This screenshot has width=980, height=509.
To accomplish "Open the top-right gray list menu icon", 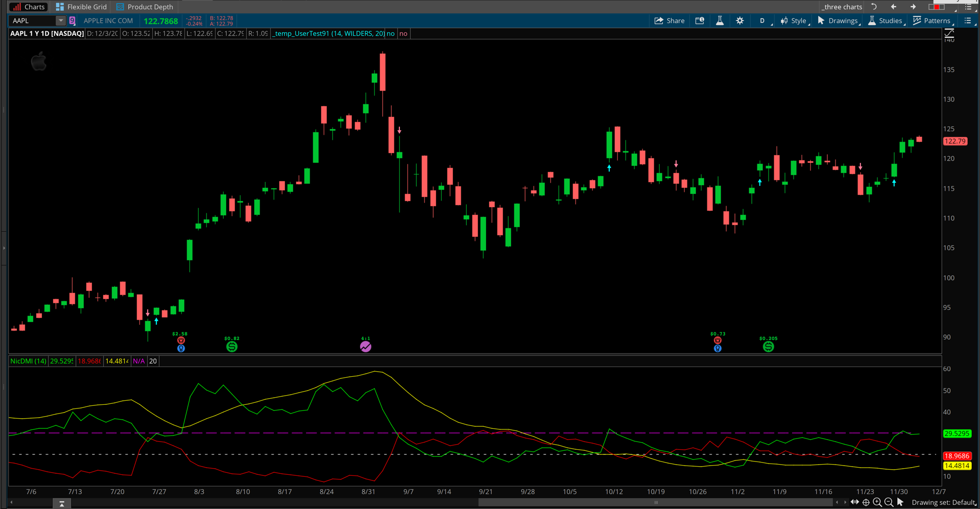I will [x=968, y=7].
